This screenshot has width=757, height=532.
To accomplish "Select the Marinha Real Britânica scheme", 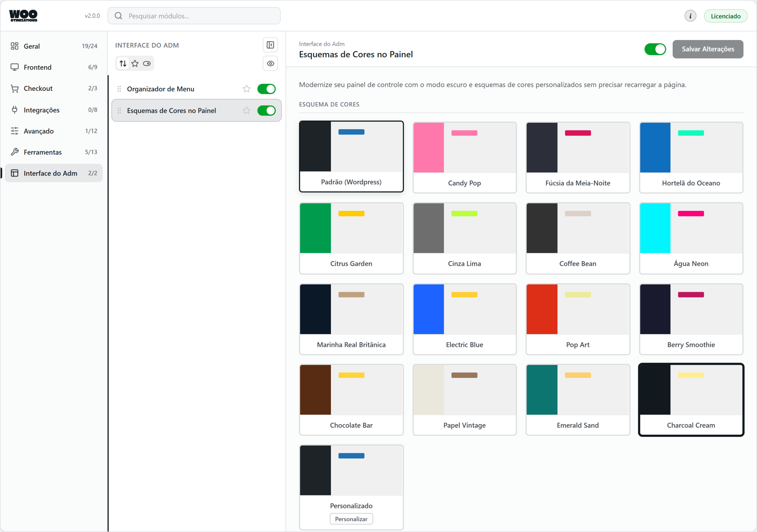I will tap(351, 319).
